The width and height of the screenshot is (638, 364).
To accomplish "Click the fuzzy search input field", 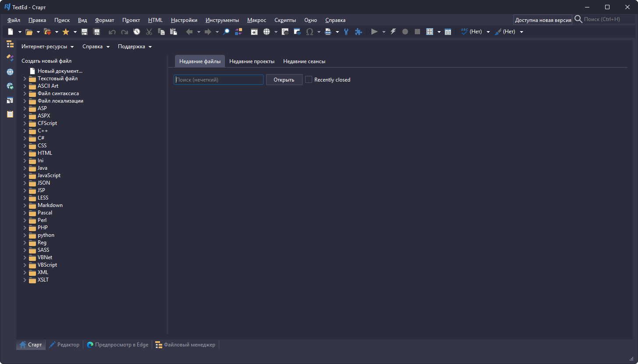I will [x=218, y=80].
